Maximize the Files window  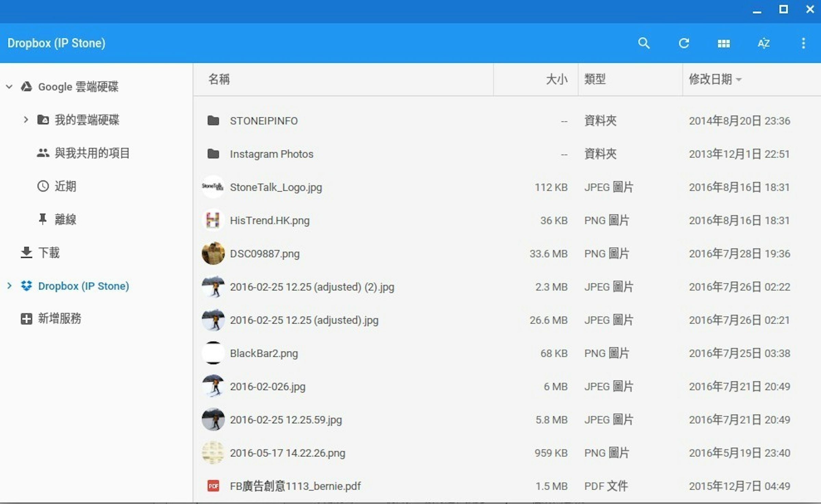point(783,9)
